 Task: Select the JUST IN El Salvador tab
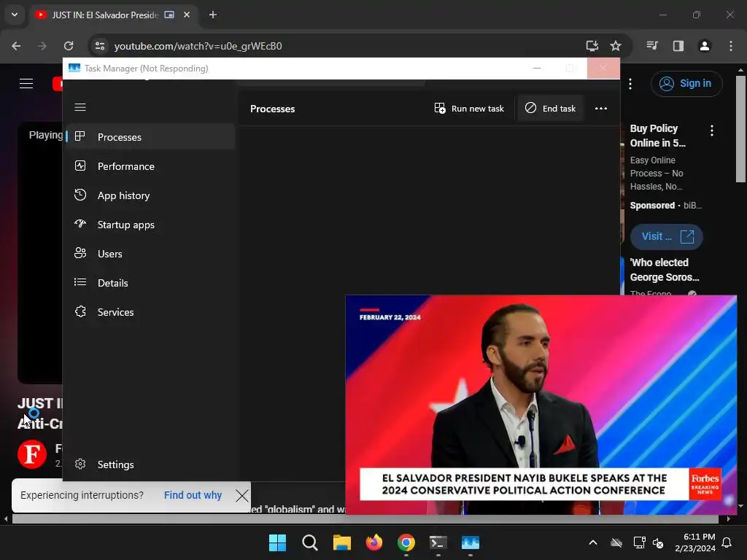(112, 15)
